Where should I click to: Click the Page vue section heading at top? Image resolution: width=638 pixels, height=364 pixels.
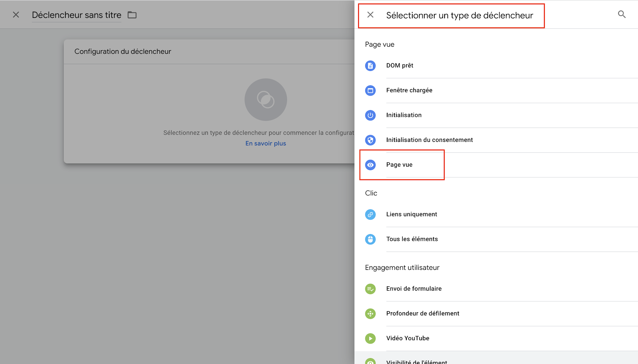(380, 44)
